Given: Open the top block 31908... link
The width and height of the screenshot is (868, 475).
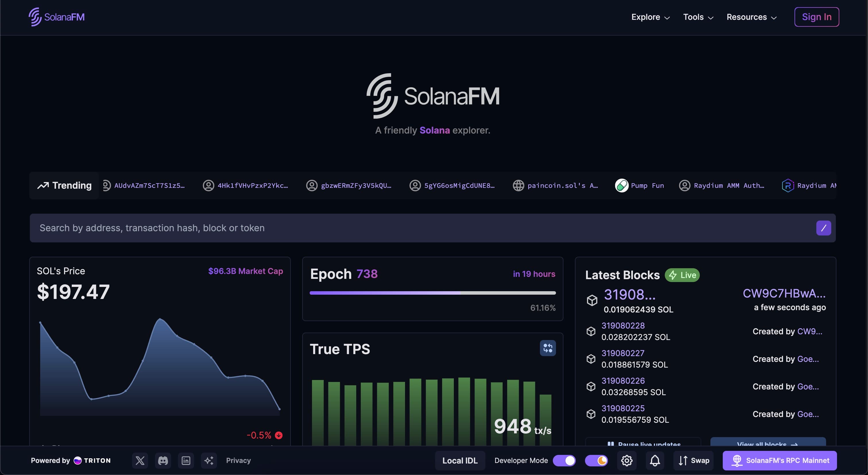Looking at the screenshot, I should click(x=630, y=295).
